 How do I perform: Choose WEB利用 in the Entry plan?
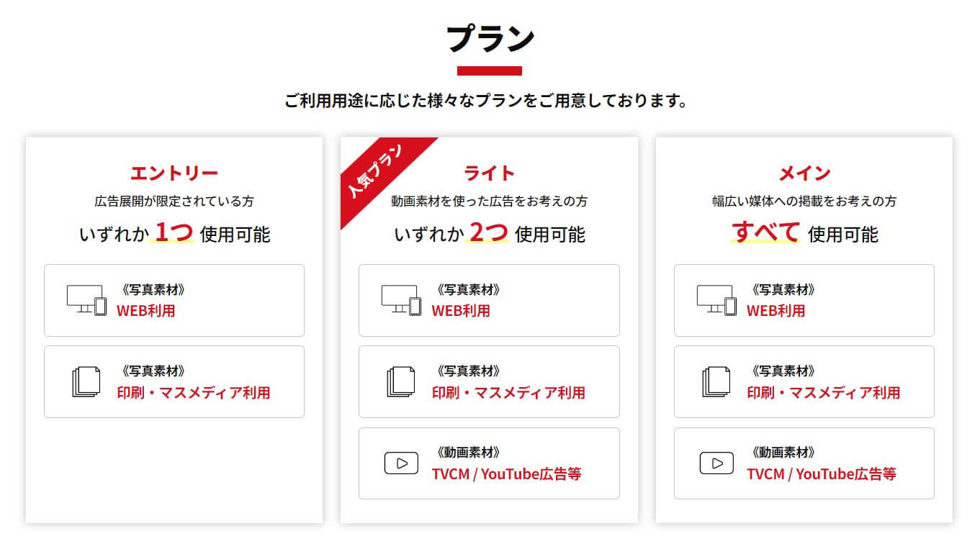(x=145, y=311)
